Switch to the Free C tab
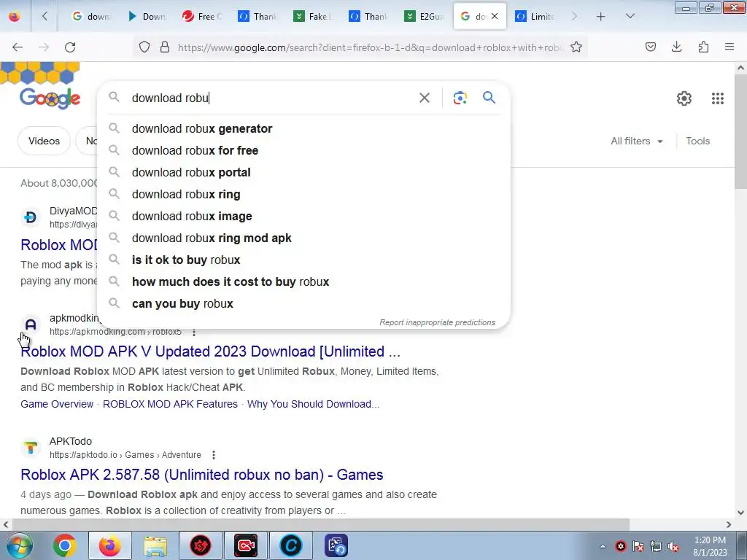Screen dimensions: 747x560 (202, 16)
